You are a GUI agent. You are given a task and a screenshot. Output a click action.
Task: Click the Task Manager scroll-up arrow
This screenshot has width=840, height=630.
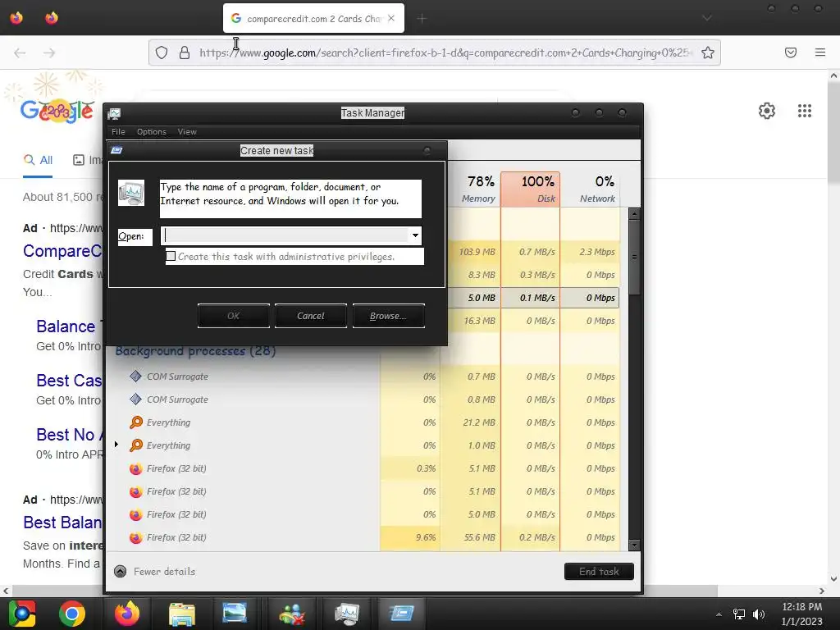pos(634,213)
